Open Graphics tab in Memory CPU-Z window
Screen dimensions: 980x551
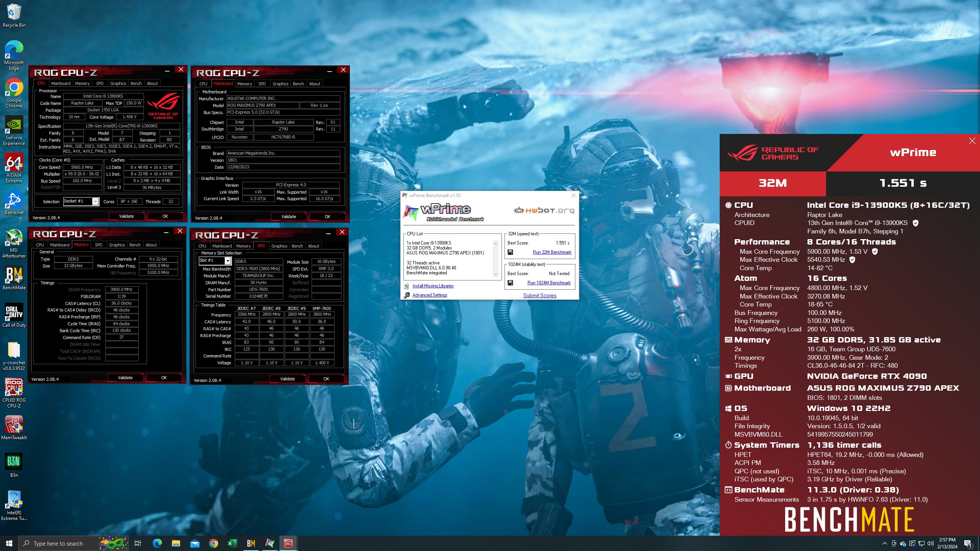[117, 245]
